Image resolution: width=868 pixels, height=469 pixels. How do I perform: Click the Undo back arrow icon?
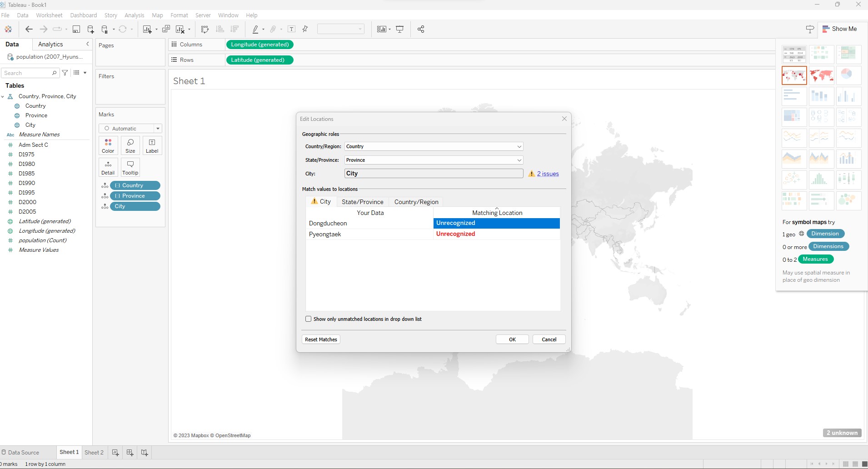point(29,29)
